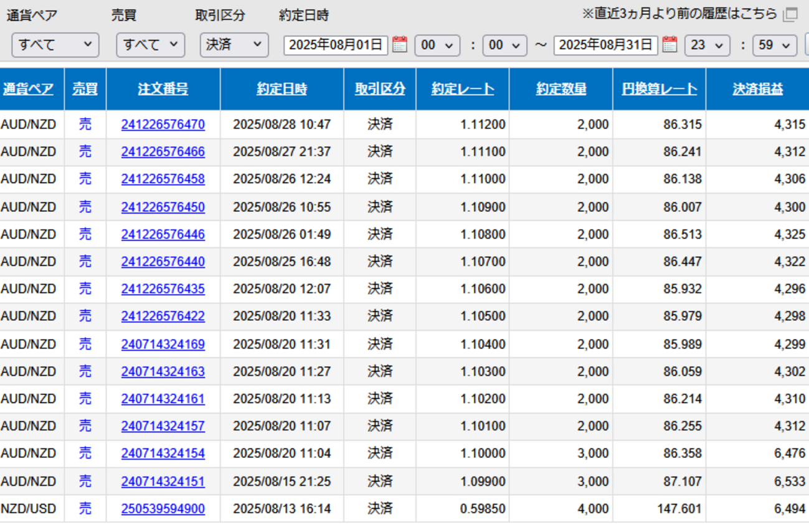Open order number 241226576470
Image resolution: width=809 pixels, height=532 pixels.
tap(163, 125)
